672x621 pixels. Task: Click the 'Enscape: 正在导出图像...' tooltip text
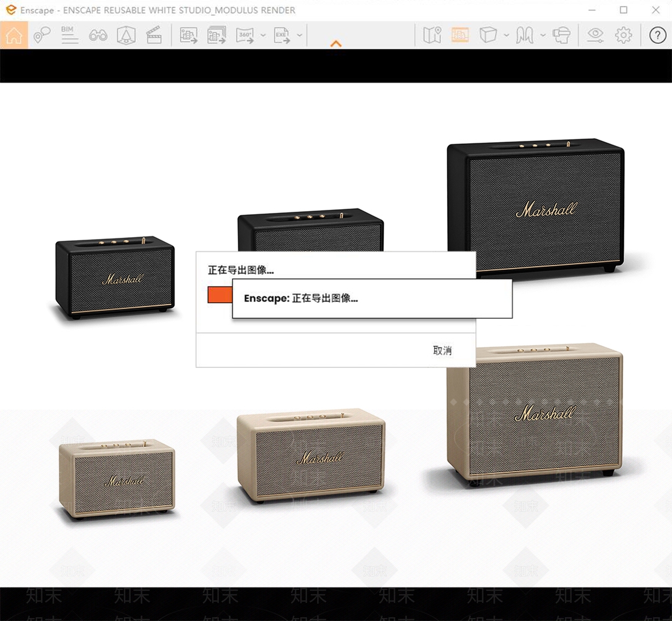(301, 298)
